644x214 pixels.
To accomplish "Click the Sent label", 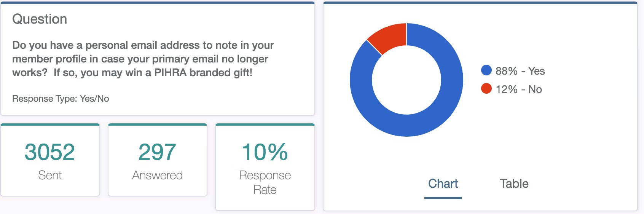I will (x=50, y=175).
